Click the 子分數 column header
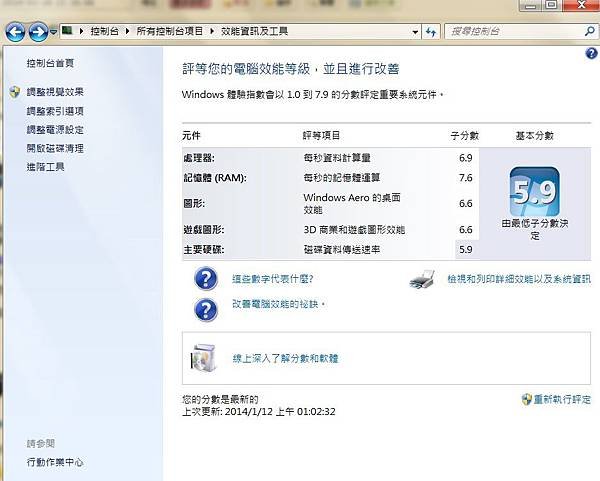Screen dimensions: 600x481 point(465,136)
